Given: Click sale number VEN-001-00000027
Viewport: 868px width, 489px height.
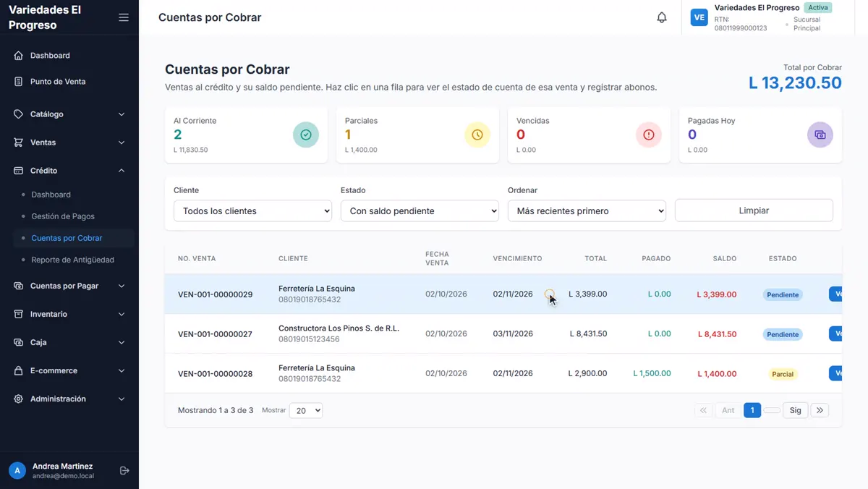Looking at the screenshot, I should click(215, 334).
